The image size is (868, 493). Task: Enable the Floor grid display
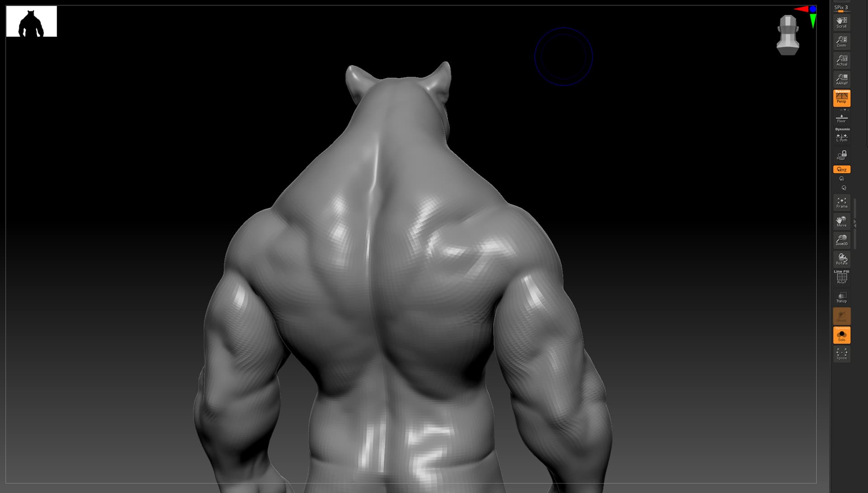pyautogui.click(x=841, y=118)
